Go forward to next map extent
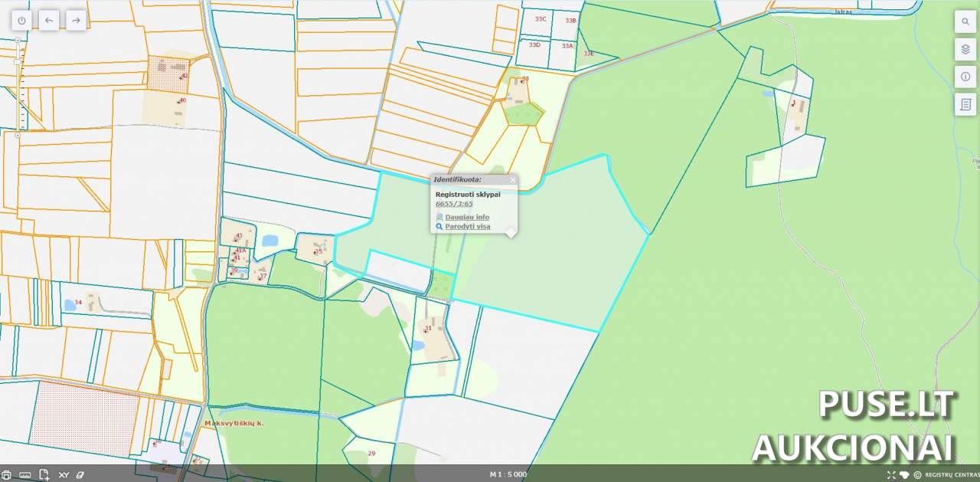The height and width of the screenshot is (482, 980). coord(75,21)
